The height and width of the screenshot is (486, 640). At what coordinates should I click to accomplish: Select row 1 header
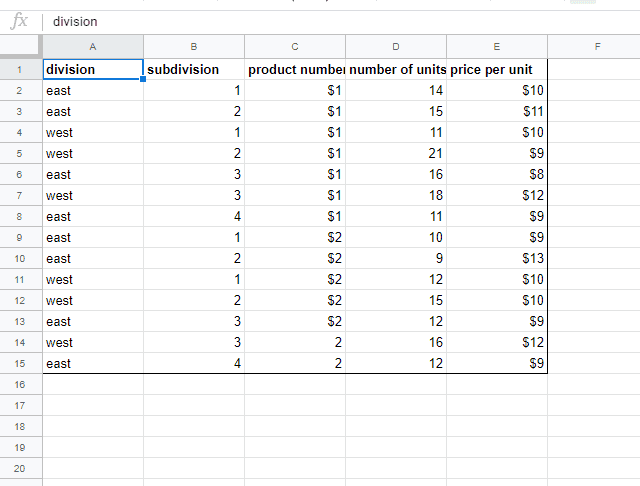point(21,70)
